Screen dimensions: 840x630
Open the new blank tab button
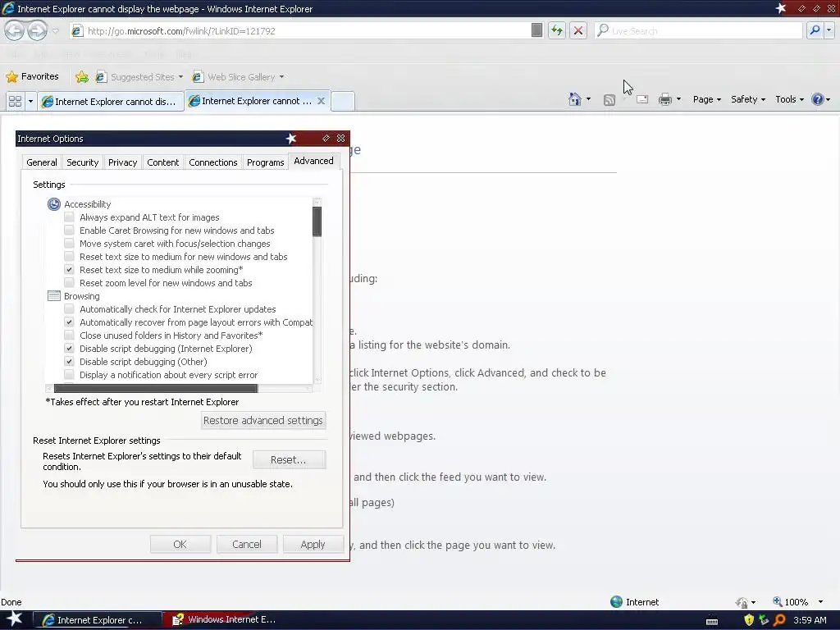pos(343,101)
